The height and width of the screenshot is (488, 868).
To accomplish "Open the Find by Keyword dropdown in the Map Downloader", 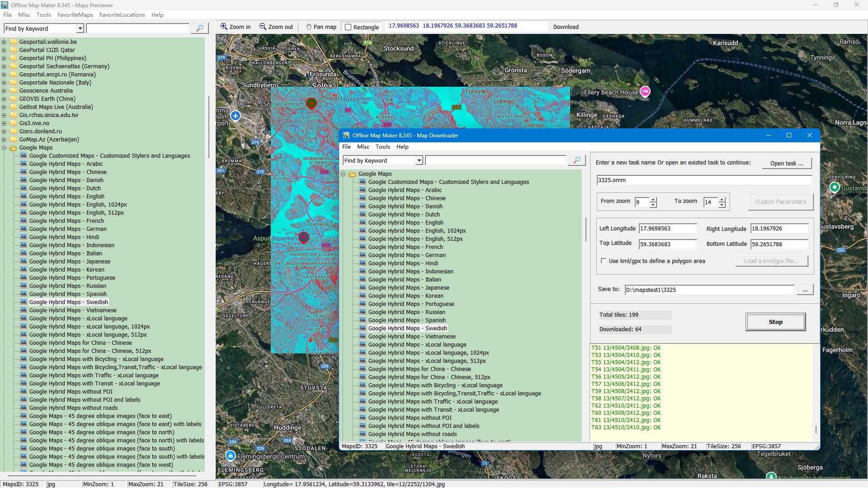I will coord(419,161).
